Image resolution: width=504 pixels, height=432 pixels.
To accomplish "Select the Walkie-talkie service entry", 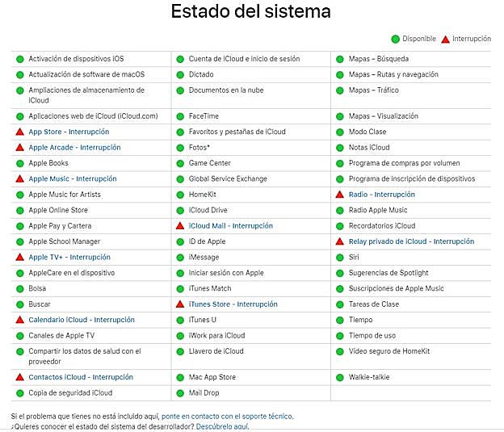I will coord(371,377).
